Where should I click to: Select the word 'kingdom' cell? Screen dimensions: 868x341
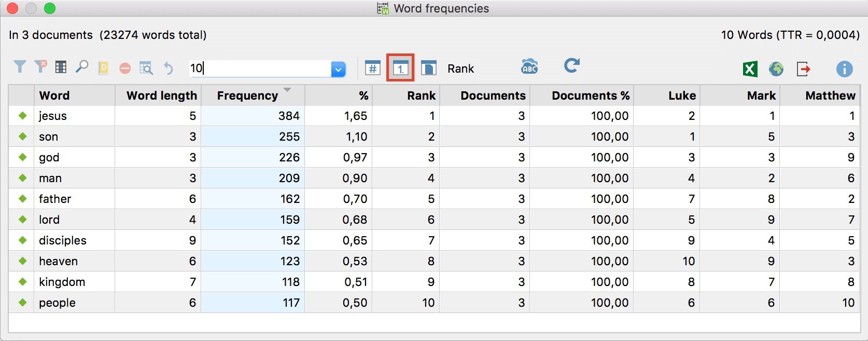[x=75, y=282]
